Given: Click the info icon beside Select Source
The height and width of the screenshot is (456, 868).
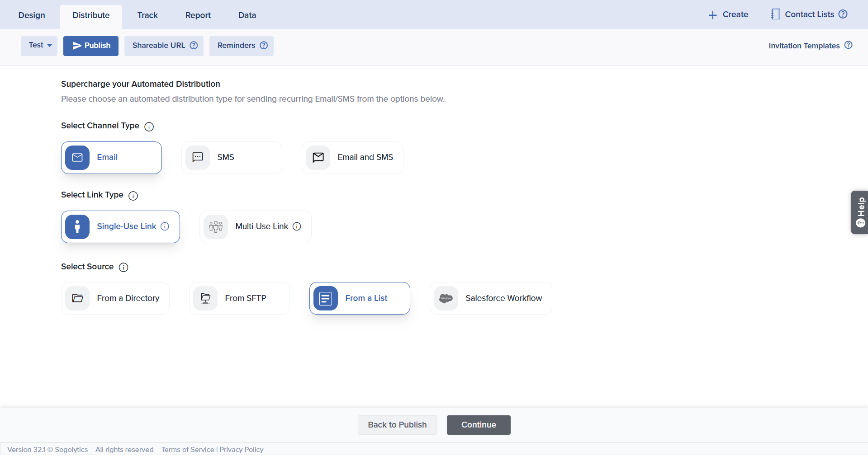Looking at the screenshot, I should pos(123,267).
